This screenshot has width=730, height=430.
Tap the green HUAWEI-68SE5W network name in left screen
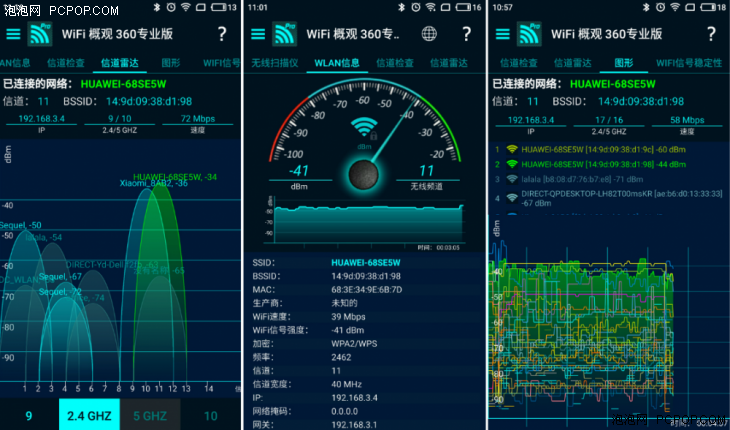(123, 84)
